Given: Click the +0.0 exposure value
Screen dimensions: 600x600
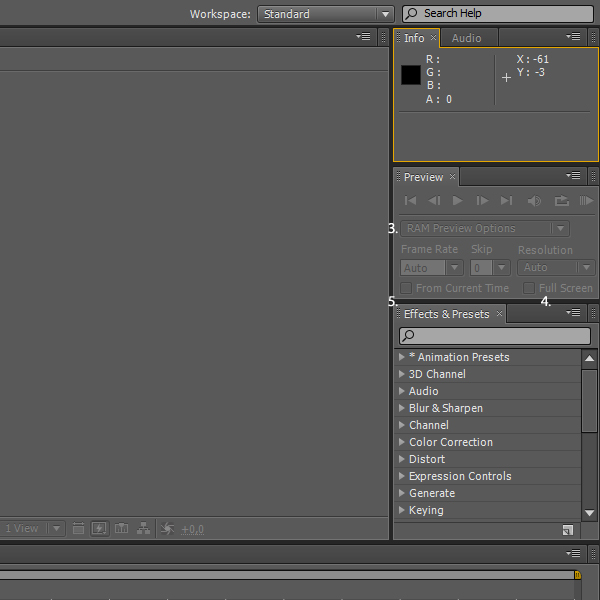Looking at the screenshot, I should (192, 529).
